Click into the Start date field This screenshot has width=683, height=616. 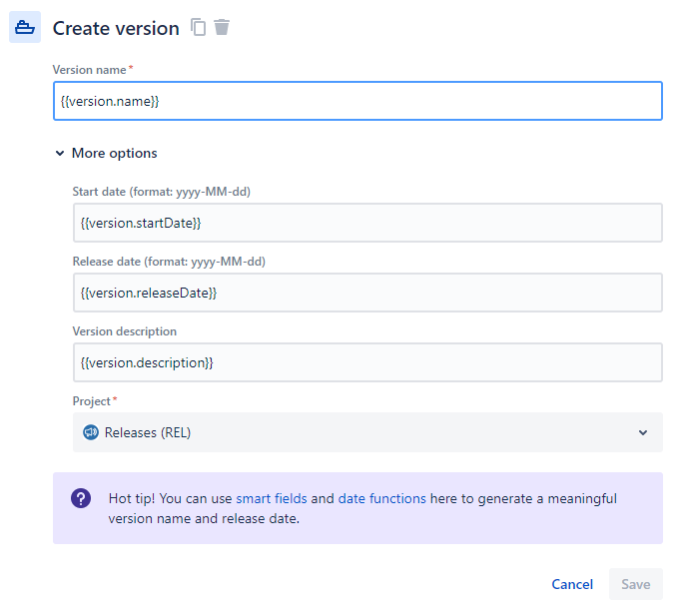pyautogui.click(x=367, y=223)
